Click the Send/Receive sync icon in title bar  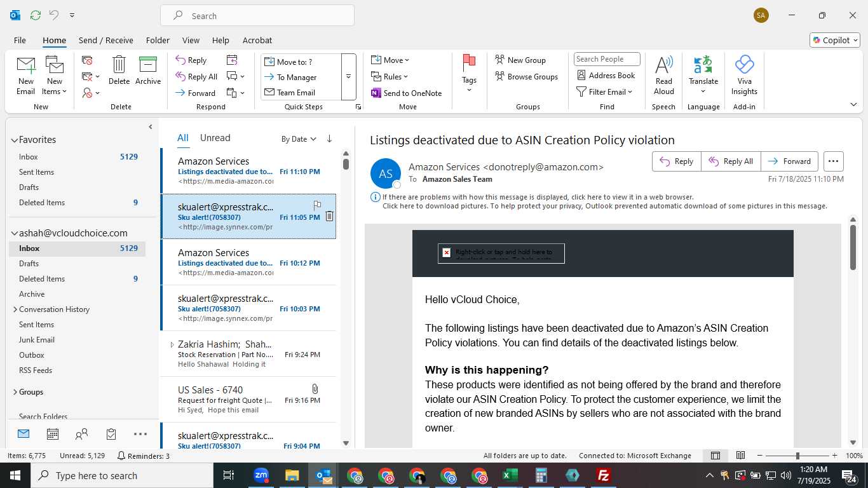[36, 15]
